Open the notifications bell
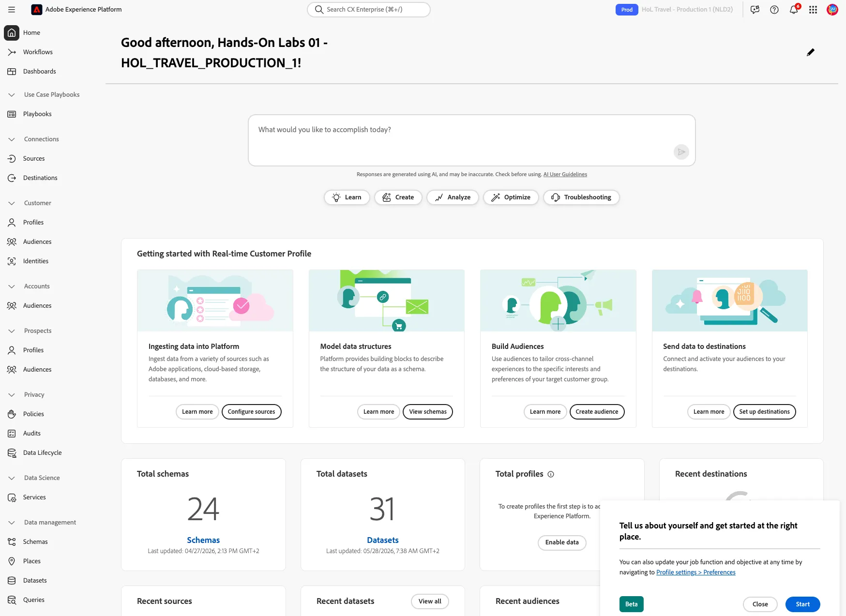This screenshot has width=846, height=616. pyautogui.click(x=794, y=9)
